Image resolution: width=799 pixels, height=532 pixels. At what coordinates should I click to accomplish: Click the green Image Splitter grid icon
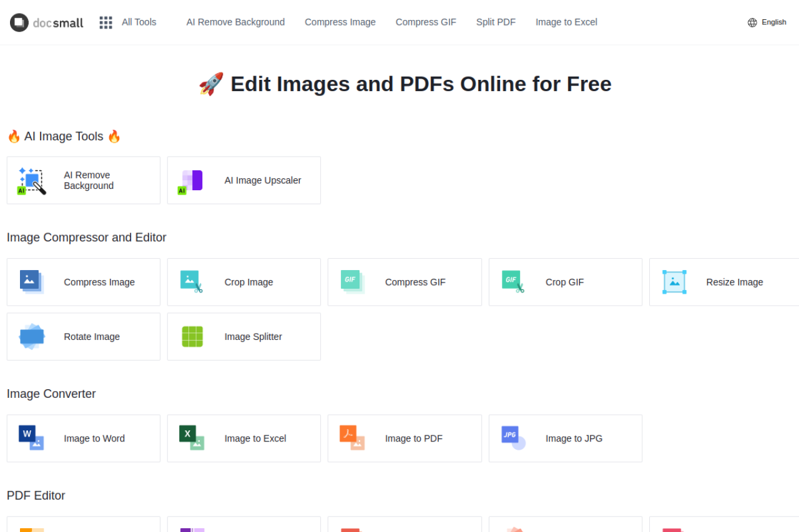[x=192, y=337]
